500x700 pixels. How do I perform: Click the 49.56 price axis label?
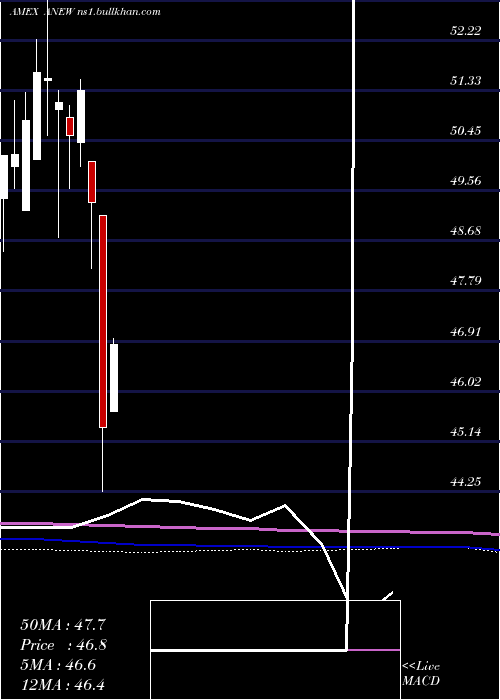(466, 181)
